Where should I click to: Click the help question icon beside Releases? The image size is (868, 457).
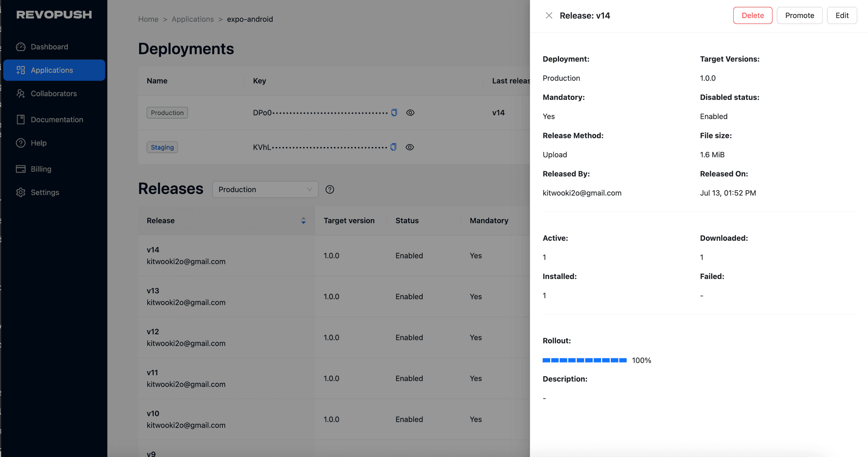[330, 190]
